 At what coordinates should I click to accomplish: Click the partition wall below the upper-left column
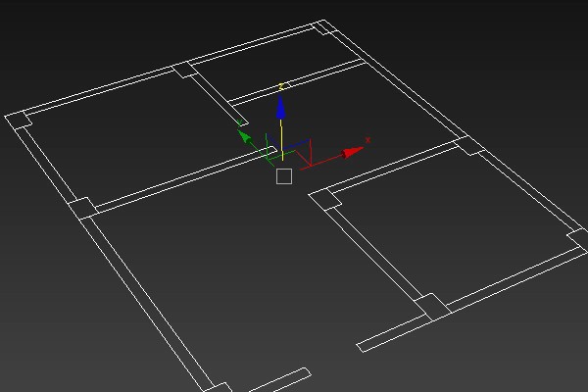(216, 98)
